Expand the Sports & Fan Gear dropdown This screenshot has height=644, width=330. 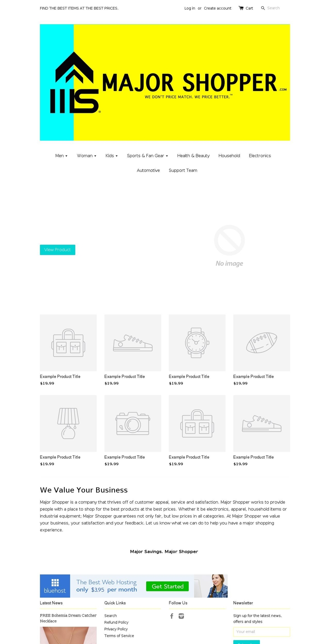tap(147, 156)
